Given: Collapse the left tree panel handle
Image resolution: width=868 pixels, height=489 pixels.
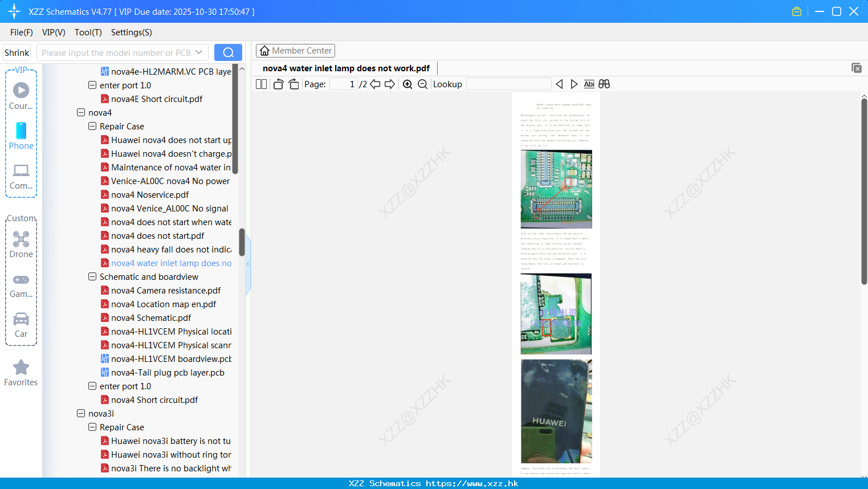Looking at the screenshot, I should (248, 263).
